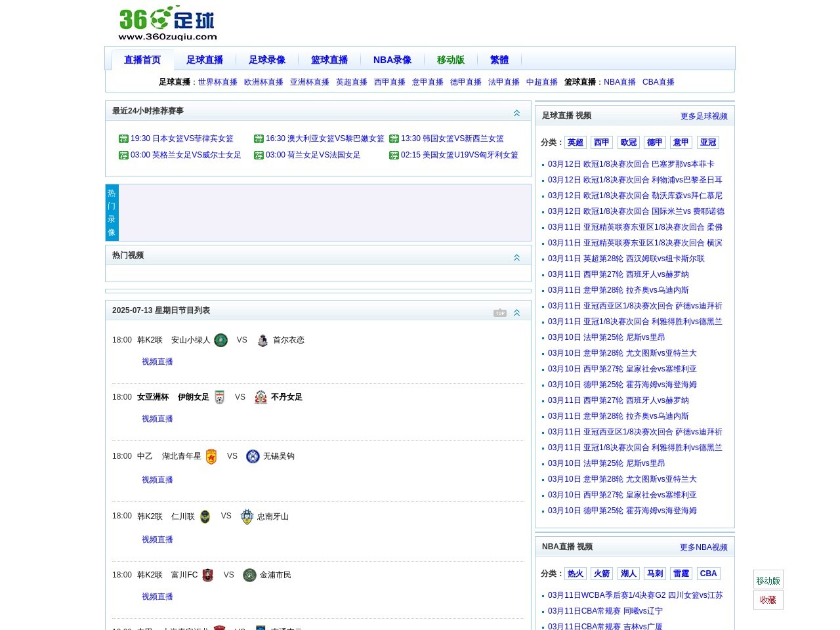840x630 pixels.
Task: Open the NBA录像 menu item
Action: (x=392, y=59)
